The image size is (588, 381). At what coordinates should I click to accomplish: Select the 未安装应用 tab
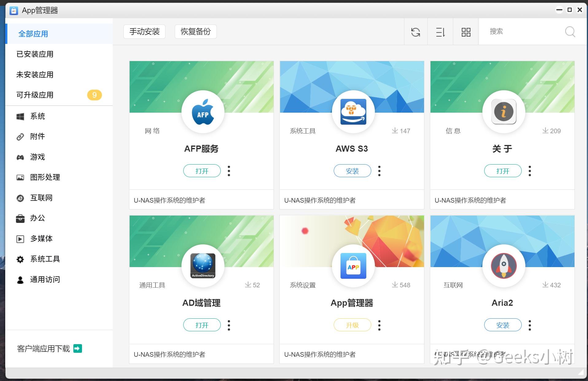[x=59, y=75]
